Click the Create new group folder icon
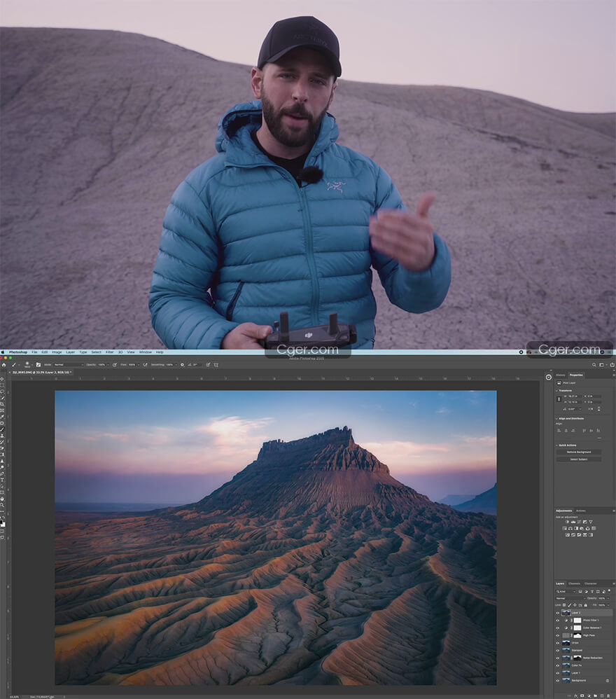Image resolution: width=616 pixels, height=699 pixels. click(596, 695)
